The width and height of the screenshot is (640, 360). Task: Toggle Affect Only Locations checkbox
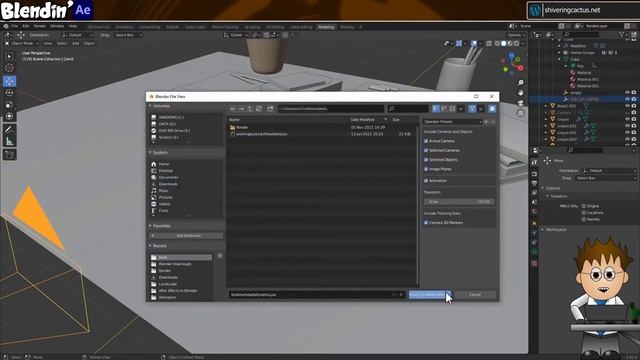point(584,213)
